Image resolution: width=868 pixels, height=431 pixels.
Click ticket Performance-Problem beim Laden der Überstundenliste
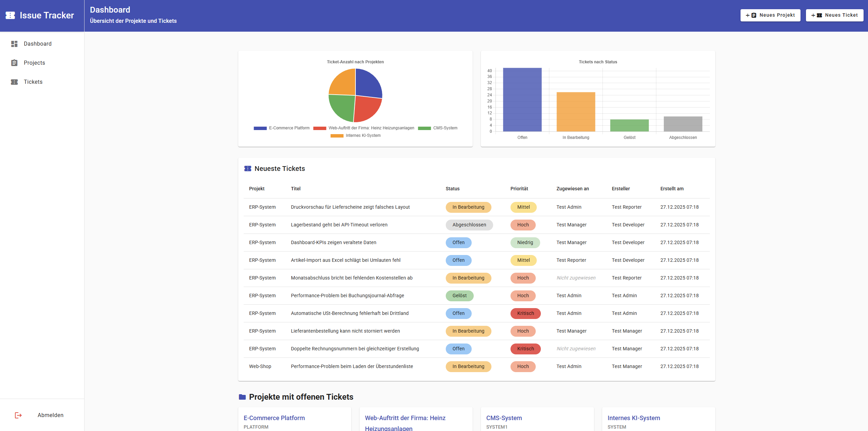click(x=352, y=367)
